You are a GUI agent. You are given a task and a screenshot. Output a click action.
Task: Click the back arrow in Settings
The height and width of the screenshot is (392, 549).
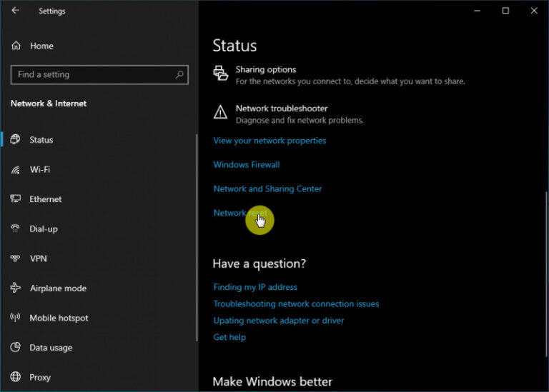pos(16,11)
